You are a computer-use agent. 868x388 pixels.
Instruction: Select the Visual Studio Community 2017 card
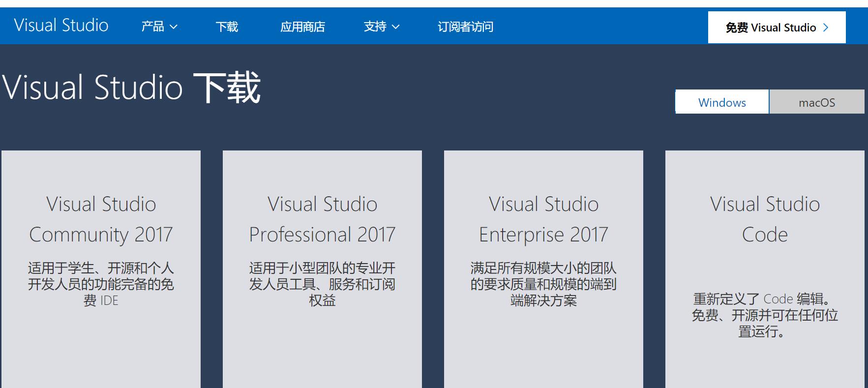point(101,269)
